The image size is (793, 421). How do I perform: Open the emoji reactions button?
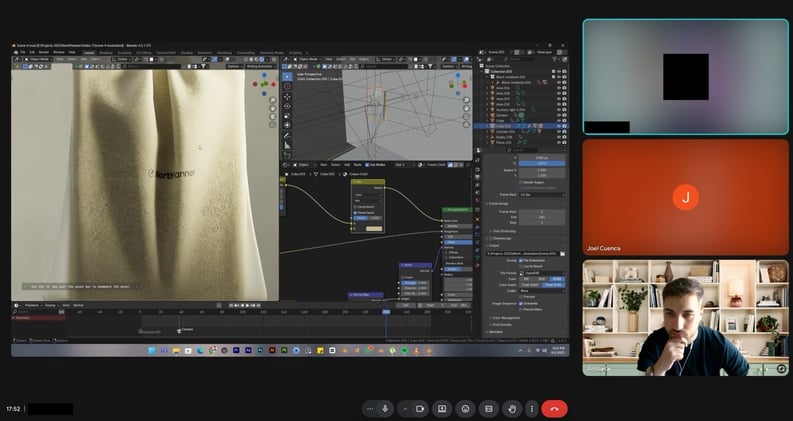pyautogui.click(x=465, y=408)
